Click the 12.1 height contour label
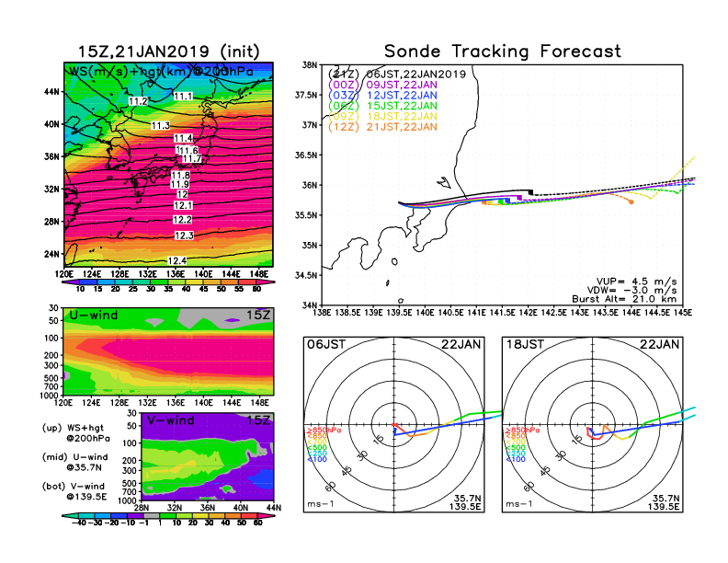Viewport: 728px width, 563px height. click(183, 205)
